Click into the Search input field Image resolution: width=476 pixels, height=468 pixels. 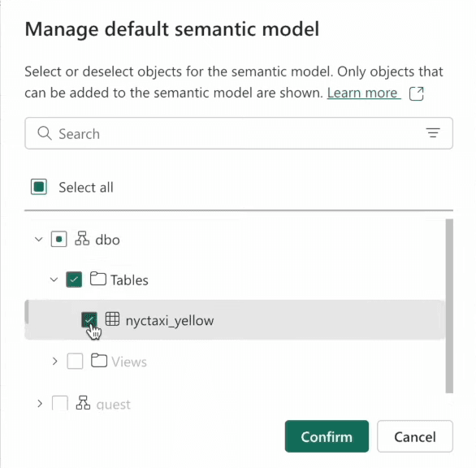[239, 133]
